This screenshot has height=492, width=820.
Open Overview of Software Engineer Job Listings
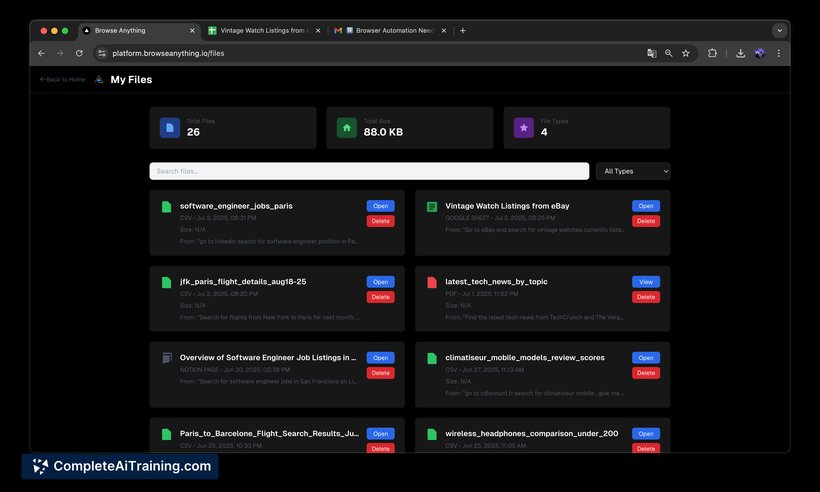(380, 358)
